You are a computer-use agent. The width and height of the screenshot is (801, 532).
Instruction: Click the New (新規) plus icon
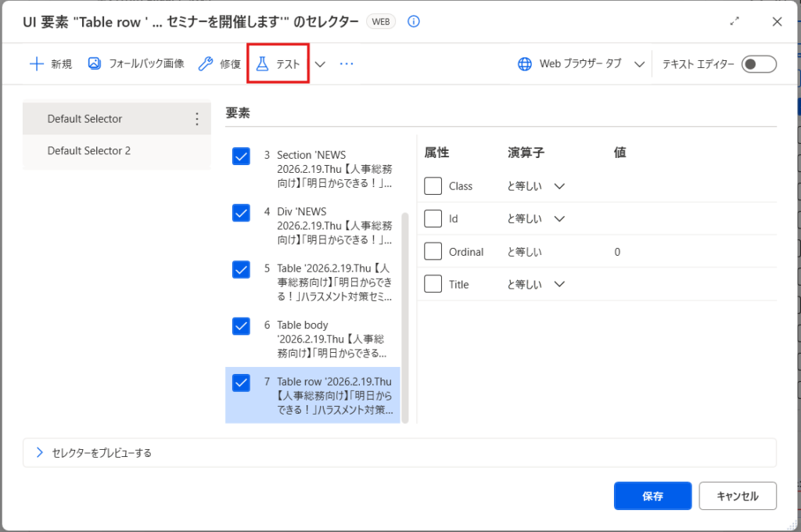(x=36, y=64)
